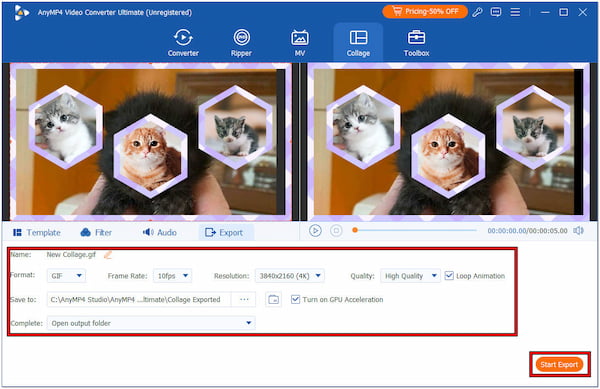The height and width of the screenshot is (389, 600).
Task: Open the Filter tab
Action: (96, 233)
